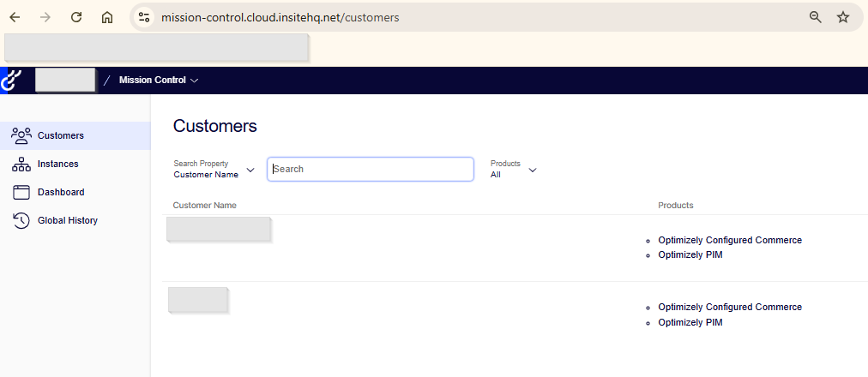
Task: Click the browser address bar URL
Action: [280, 17]
